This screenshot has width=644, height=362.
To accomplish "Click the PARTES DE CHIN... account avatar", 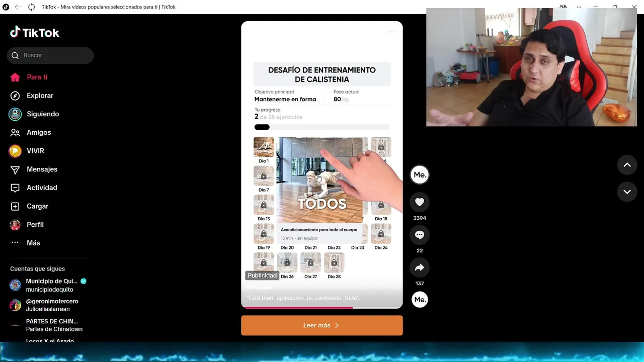I will 15,325.
